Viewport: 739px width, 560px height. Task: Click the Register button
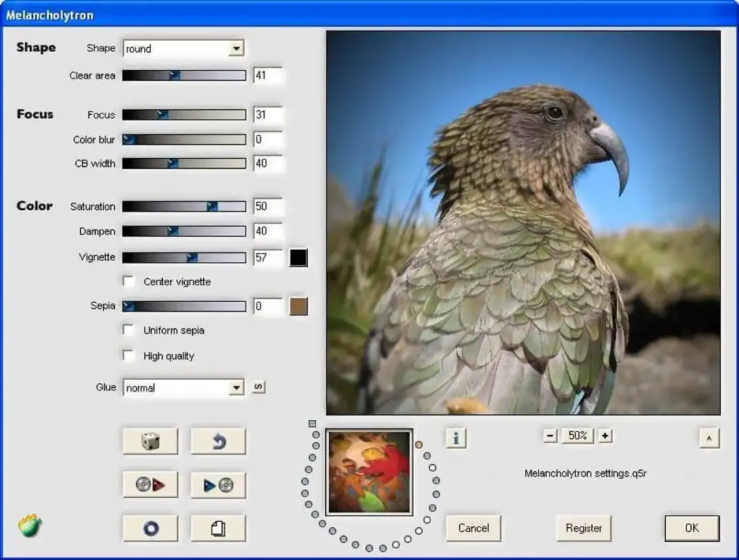click(583, 528)
